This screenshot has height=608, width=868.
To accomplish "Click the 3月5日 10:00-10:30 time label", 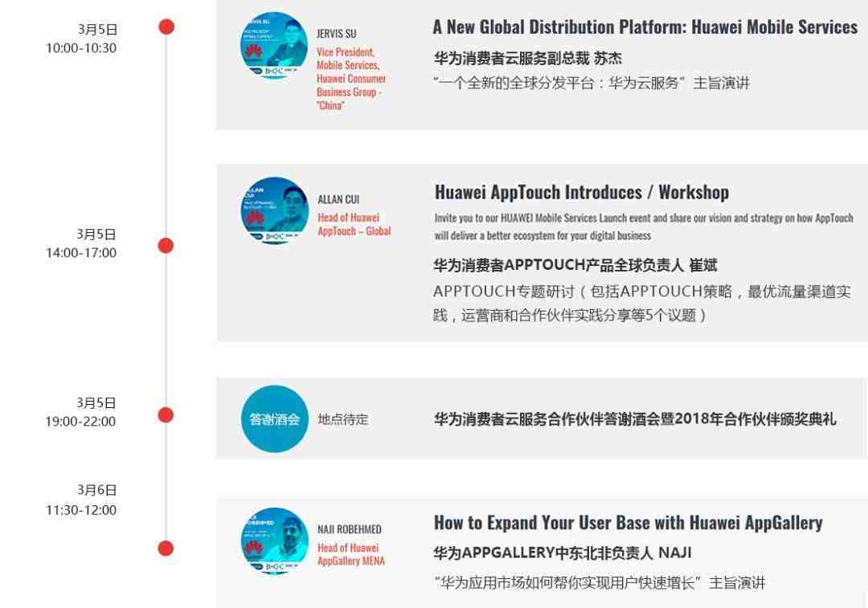I will point(81,39).
